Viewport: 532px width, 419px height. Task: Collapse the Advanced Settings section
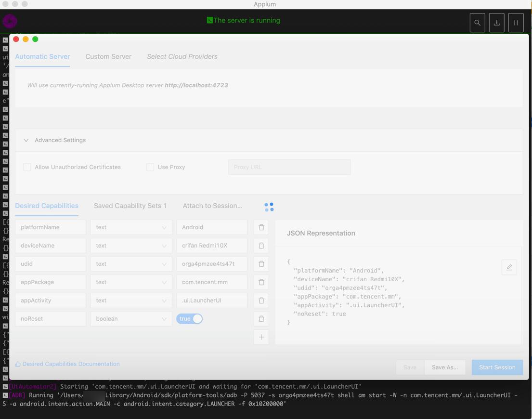(x=26, y=140)
